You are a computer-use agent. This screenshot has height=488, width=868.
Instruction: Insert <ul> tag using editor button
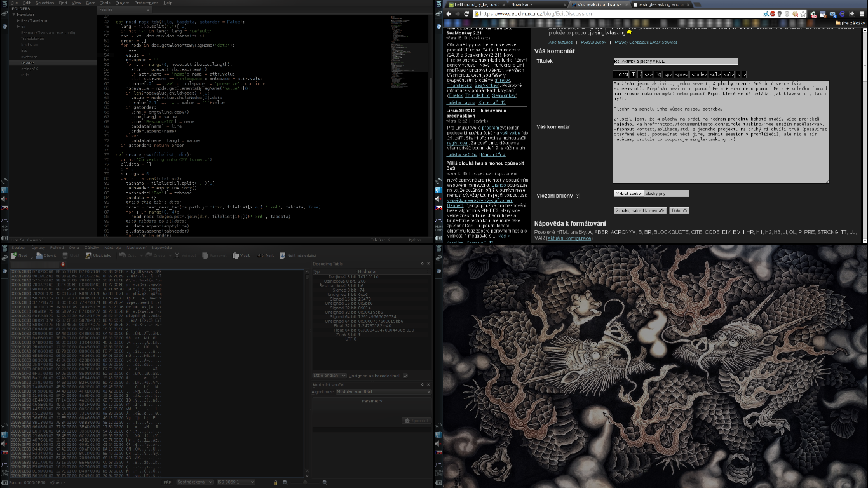tap(715, 74)
